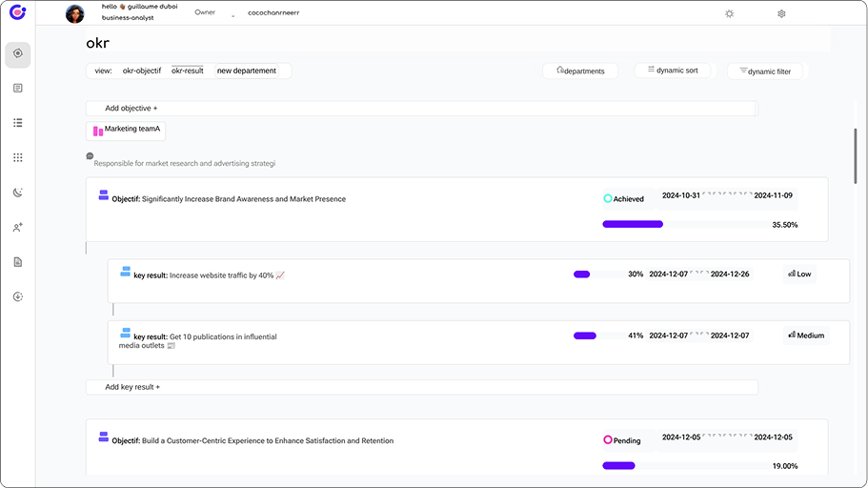Click Get 10 publications key result text
Image resolution: width=868 pixels, height=488 pixels.
click(197, 340)
